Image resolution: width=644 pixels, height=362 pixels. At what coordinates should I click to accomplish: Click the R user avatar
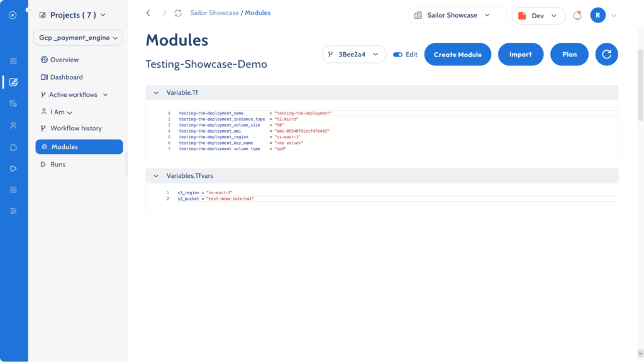pos(597,15)
